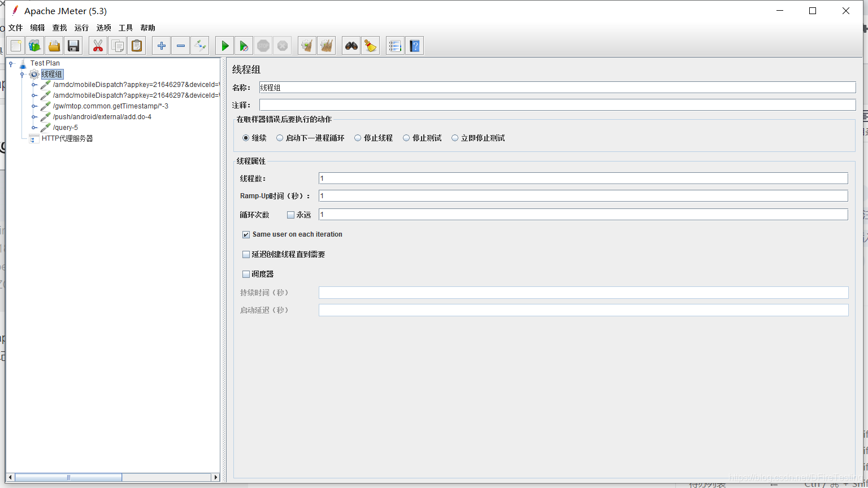Expand all nodes with plus icon
Screen dimensions: 868x488
click(162, 46)
